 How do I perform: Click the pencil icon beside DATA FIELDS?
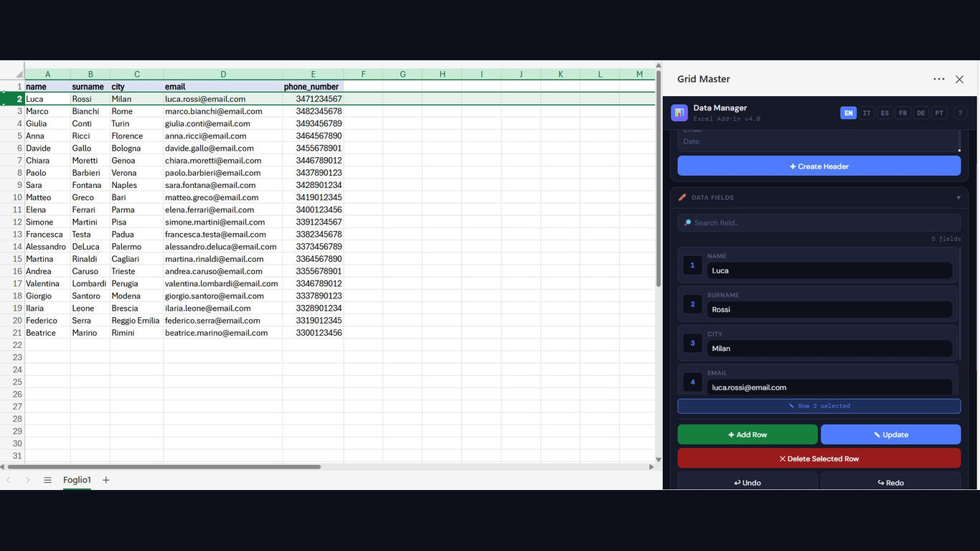click(x=683, y=197)
